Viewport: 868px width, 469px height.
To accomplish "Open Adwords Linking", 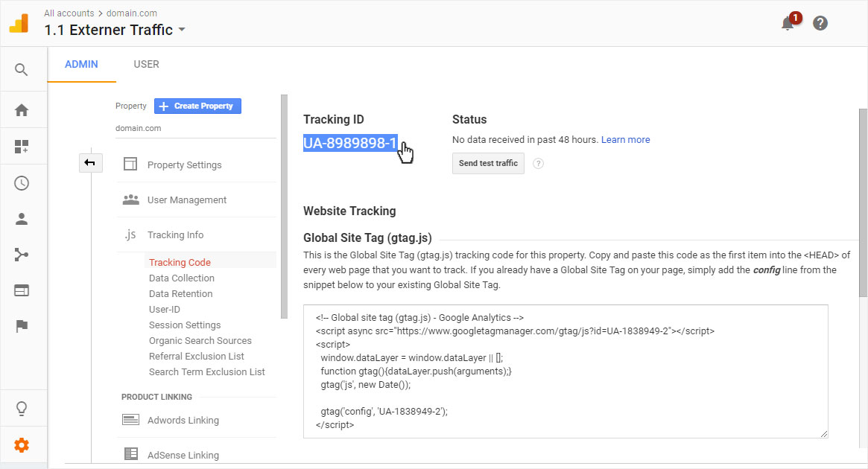I will click(x=183, y=421).
